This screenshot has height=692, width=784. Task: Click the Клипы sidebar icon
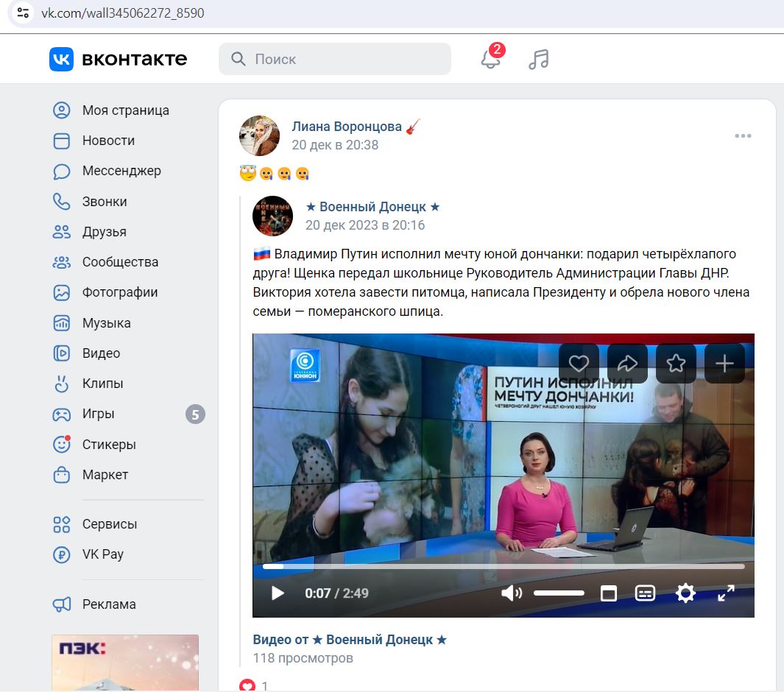point(62,384)
